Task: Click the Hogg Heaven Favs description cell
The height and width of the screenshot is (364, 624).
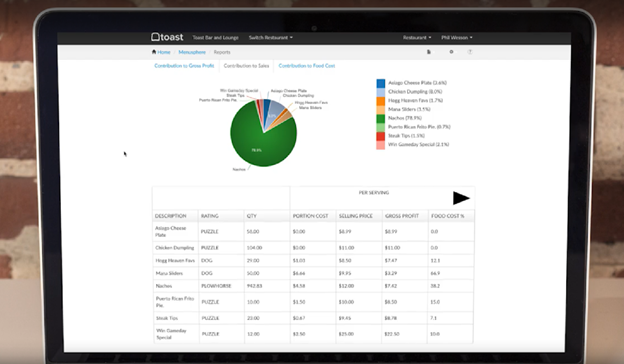Action: coord(175,261)
